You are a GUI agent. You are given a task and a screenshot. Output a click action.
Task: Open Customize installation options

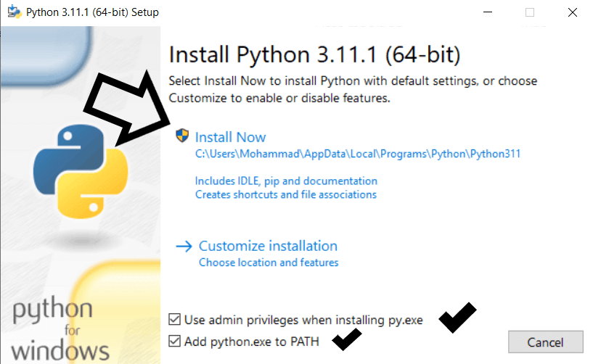tap(268, 246)
